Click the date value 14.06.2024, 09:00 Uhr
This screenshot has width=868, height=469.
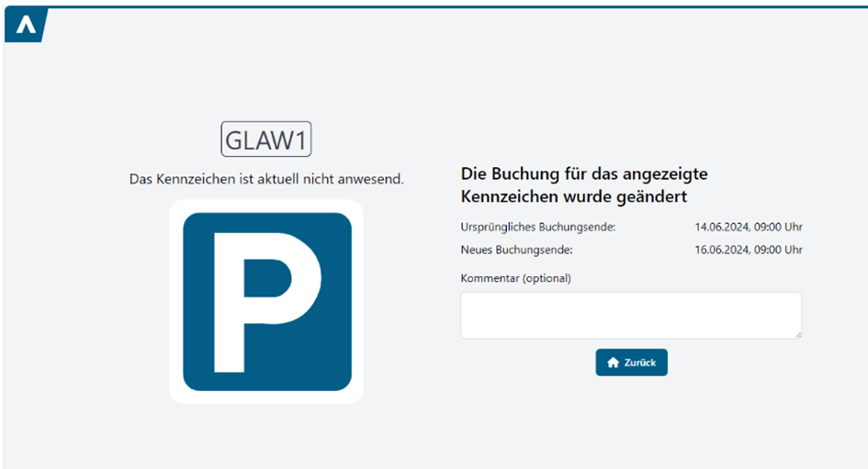coord(749,227)
